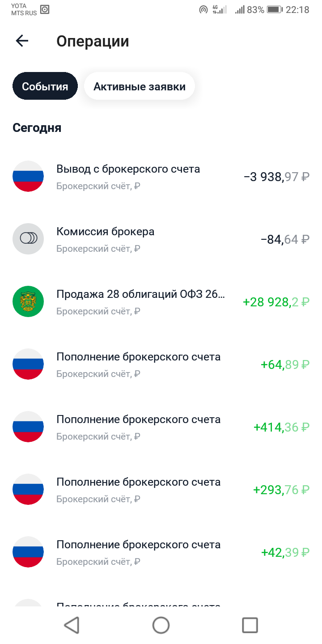Tap the coins icon for broker commission
Image resolution: width=322 pixels, height=644 pixels.
tap(28, 239)
